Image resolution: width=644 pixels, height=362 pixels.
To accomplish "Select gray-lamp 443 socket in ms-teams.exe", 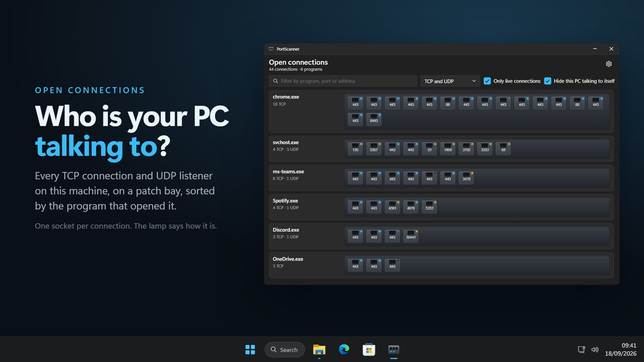I will point(429,177).
